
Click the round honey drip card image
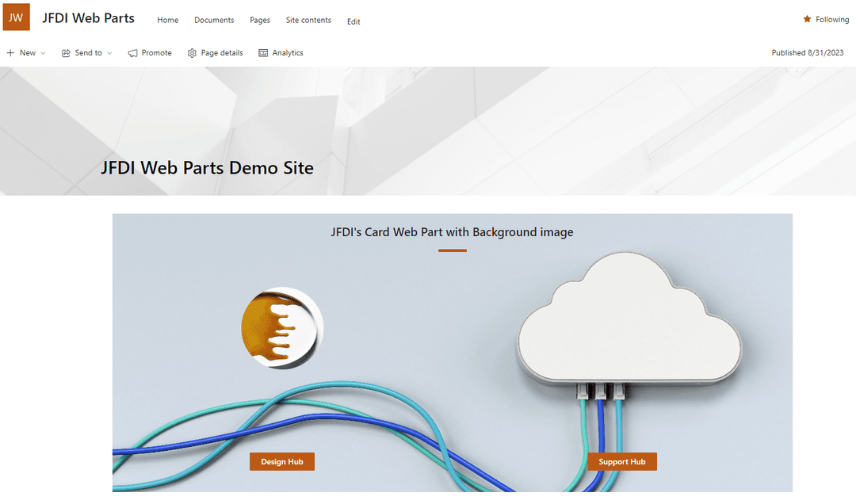pyautogui.click(x=282, y=328)
